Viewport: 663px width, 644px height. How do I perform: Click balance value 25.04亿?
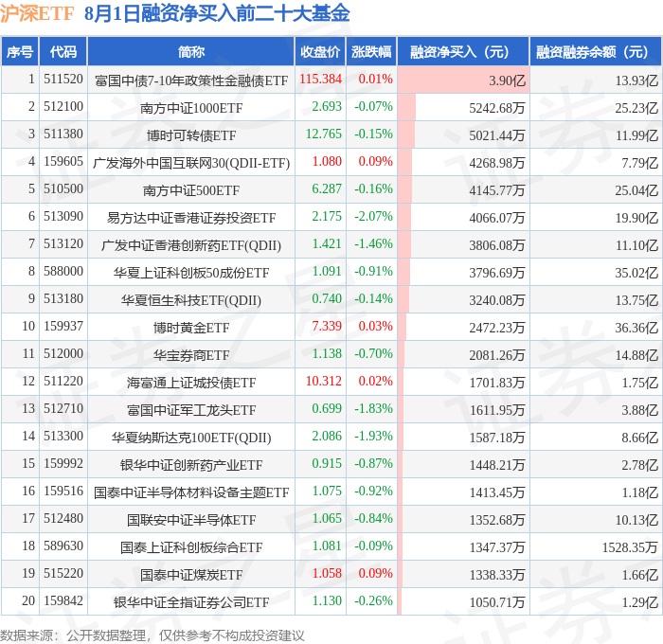pyautogui.click(x=636, y=190)
